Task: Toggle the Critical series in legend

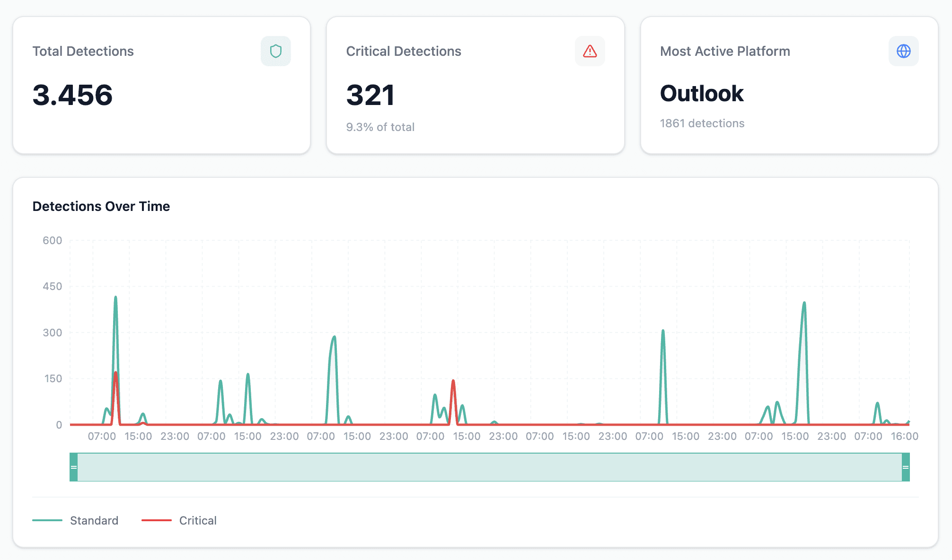Action: click(x=197, y=520)
